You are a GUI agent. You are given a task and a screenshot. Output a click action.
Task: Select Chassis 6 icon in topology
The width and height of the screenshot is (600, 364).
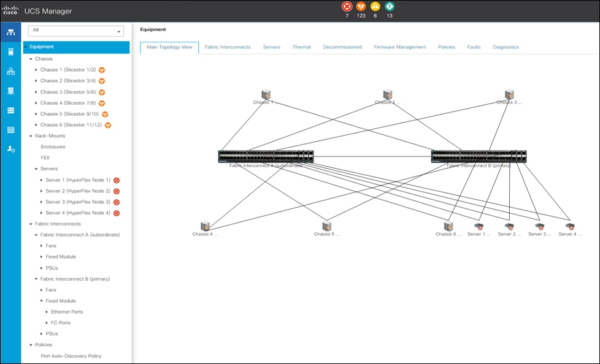[x=448, y=226]
